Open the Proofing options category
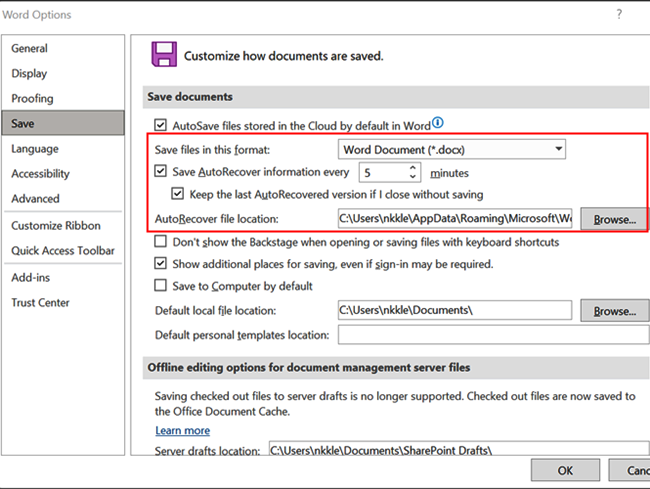Image resolution: width=650 pixels, height=489 pixels. (33, 98)
